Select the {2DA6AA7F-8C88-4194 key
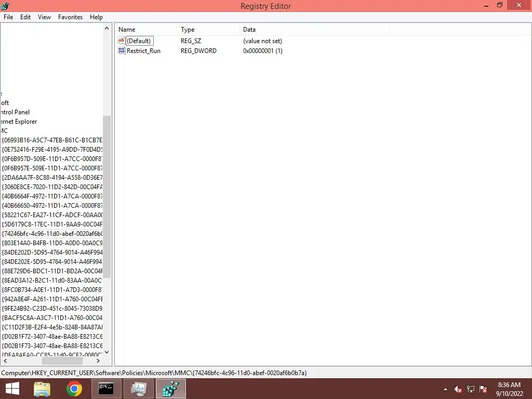This screenshot has width=532, height=399. pyautogui.click(x=52, y=178)
